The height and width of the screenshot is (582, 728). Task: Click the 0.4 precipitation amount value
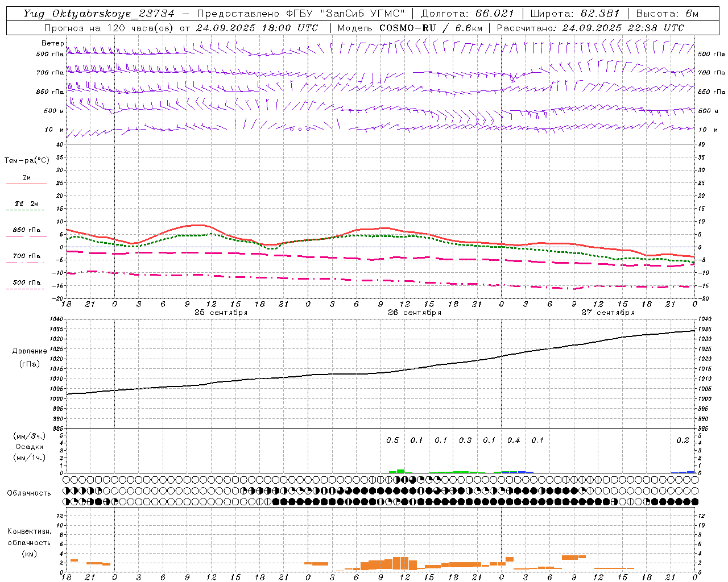514,440
